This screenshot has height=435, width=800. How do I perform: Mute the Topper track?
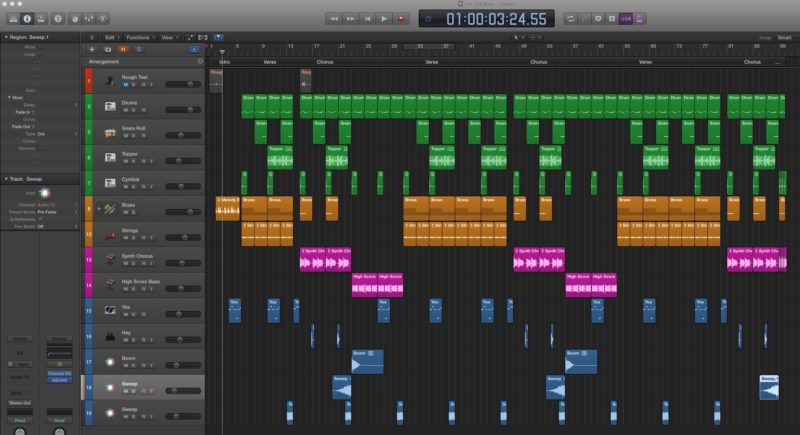[126, 161]
